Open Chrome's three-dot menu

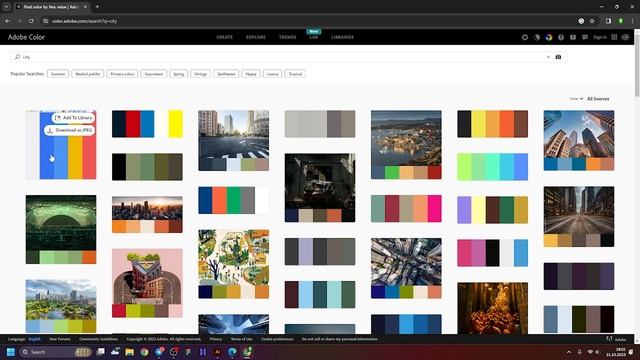tap(633, 21)
